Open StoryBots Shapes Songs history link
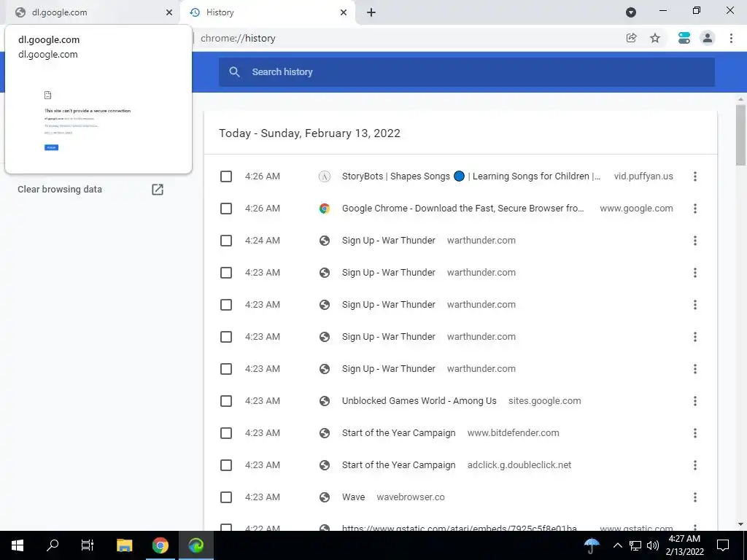The height and width of the screenshot is (560, 747). coord(471,176)
